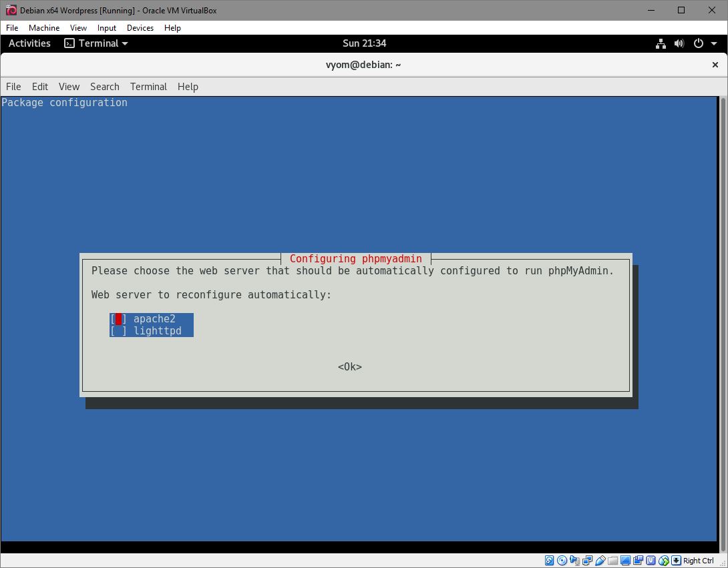
Task: Maximize the VirtualBox window
Action: coord(681,10)
